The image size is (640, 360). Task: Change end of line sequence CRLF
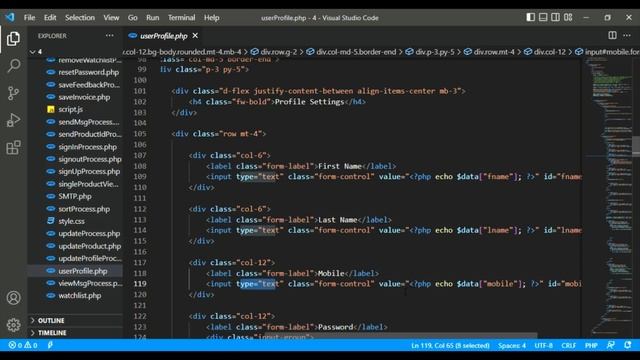click(568, 345)
